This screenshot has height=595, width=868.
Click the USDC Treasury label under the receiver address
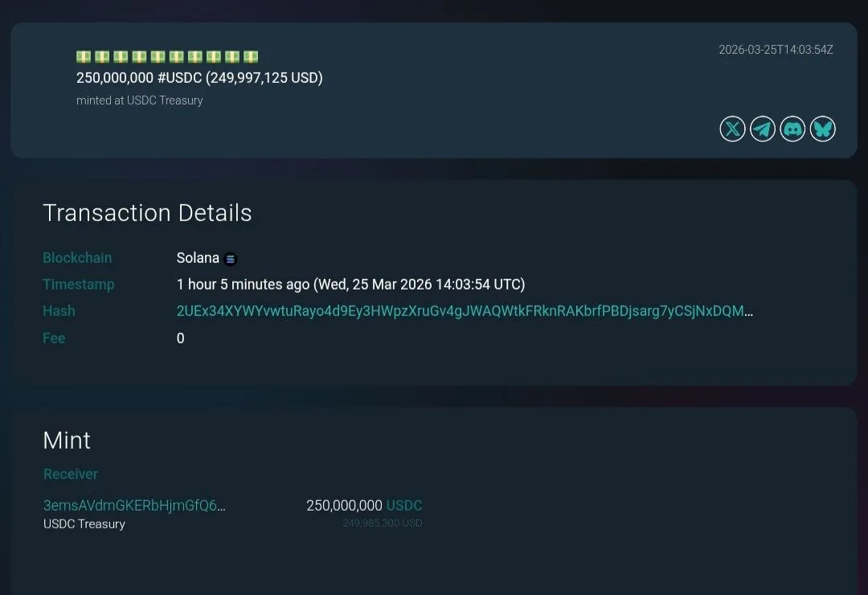[84, 524]
